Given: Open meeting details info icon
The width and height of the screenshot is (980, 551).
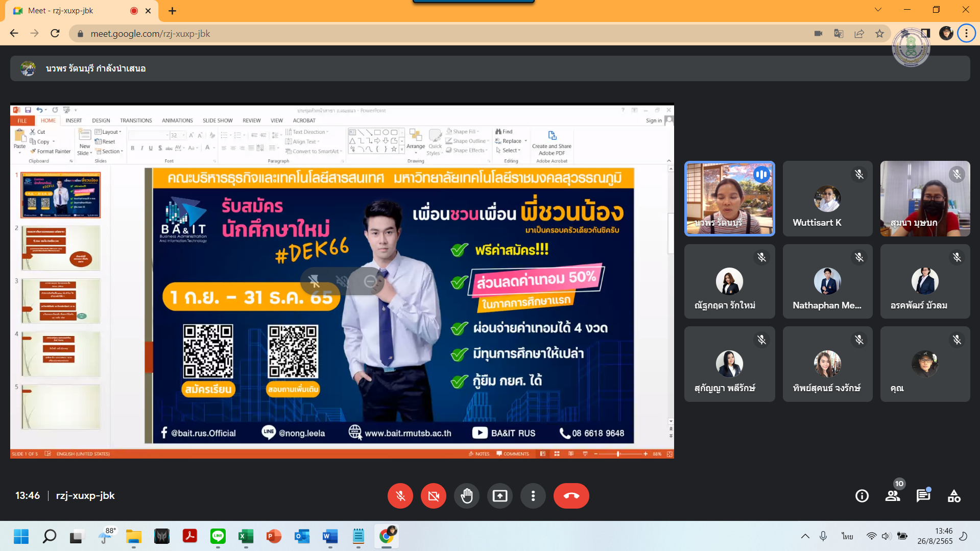Looking at the screenshot, I should [862, 496].
